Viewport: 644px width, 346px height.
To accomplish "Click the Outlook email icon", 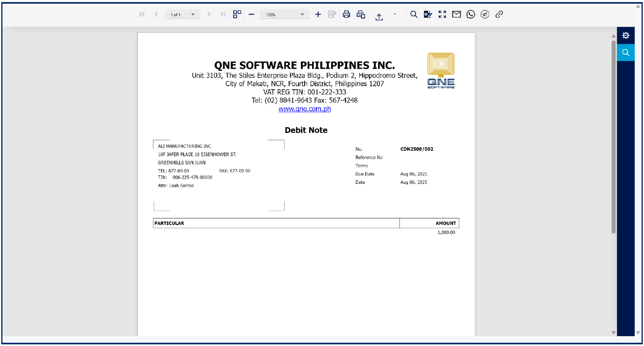I will coord(428,14).
